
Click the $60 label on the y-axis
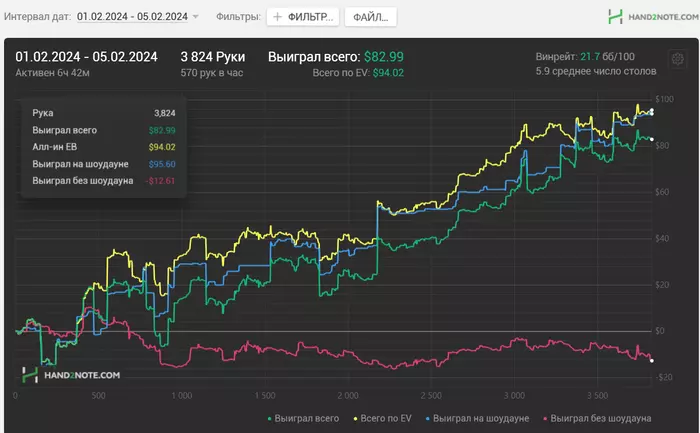coord(662,192)
